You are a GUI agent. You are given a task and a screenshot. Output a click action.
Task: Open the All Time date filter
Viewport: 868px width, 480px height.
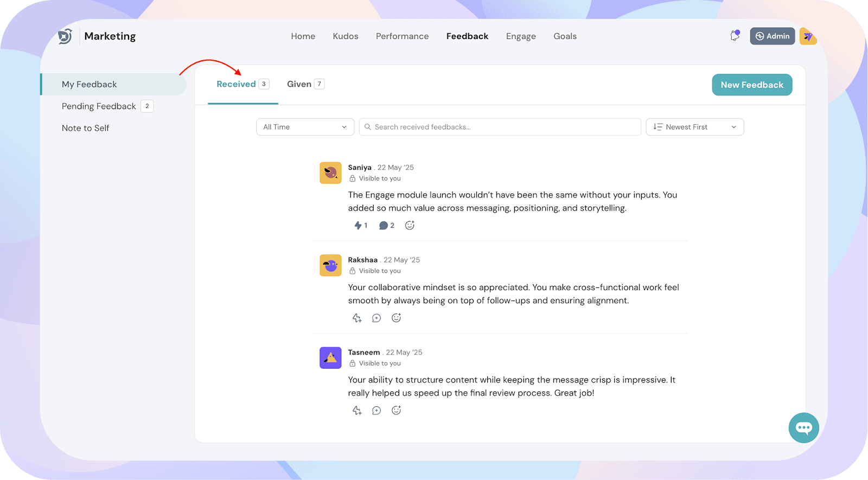[x=305, y=127]
